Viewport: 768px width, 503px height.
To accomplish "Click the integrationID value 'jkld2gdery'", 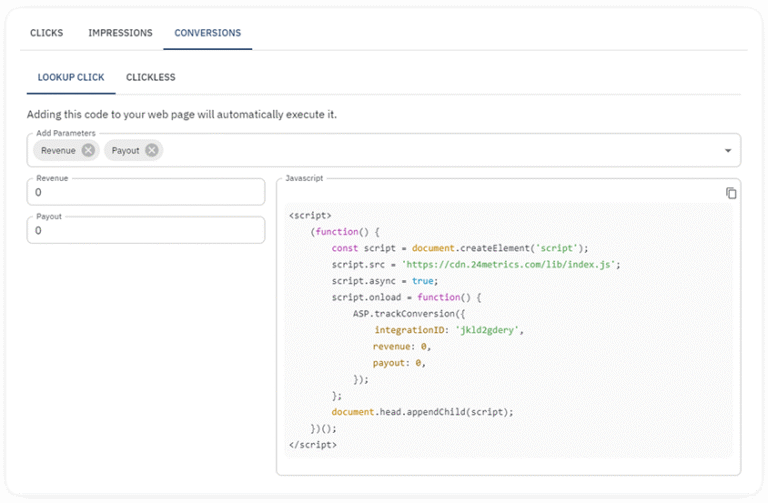I will pyautogui.click(x=487, y=330).
